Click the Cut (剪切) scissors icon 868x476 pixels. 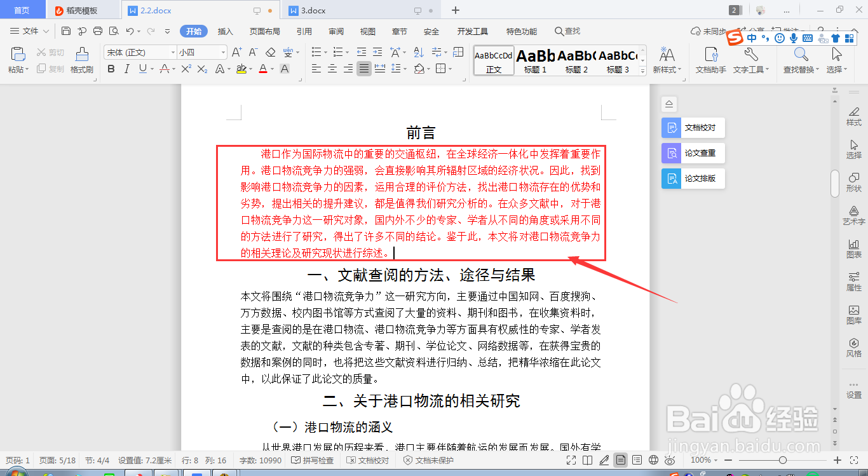point(42,52)
